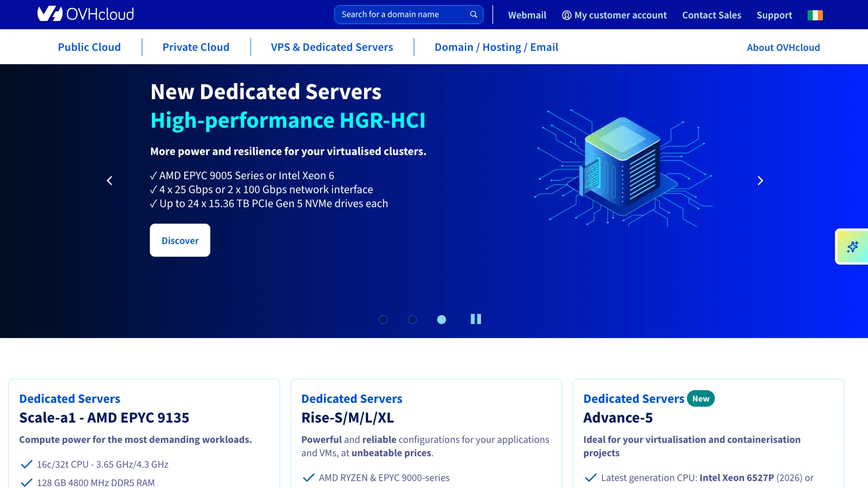The height and width of the screenshot is (488, 868).
Task: Go to previous carousel slide arrow
Action: (x=110, y=180)
